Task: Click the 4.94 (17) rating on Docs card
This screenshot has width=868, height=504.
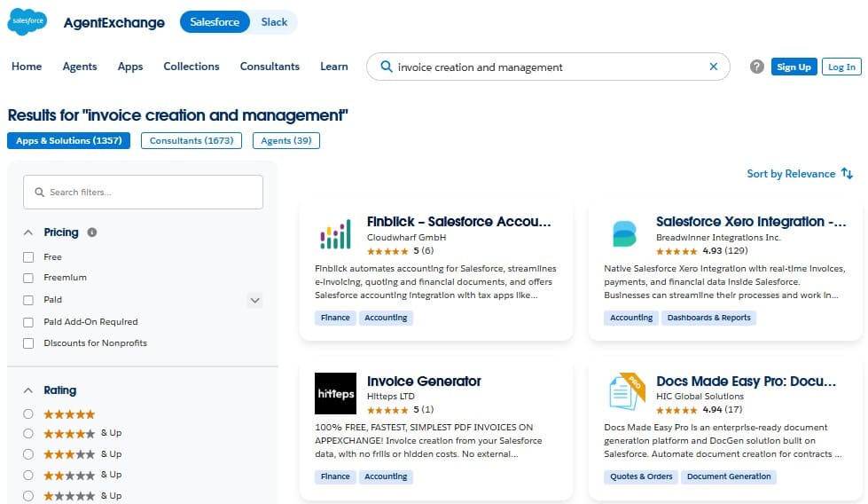Action: pyautogui.click(x=700, y=410)
